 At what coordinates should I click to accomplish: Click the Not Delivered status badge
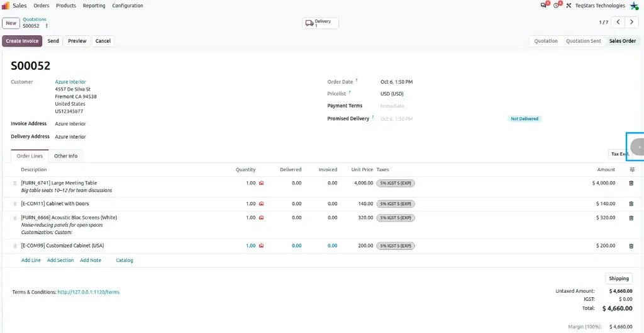(525, 119)
